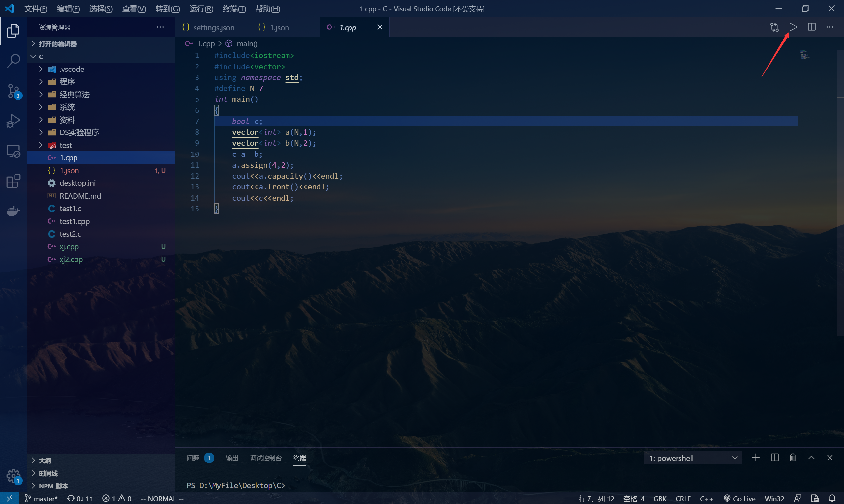Screen dimensions: 844x504
Task: Open README.md in the file tree
Action: tap(101, 196)
